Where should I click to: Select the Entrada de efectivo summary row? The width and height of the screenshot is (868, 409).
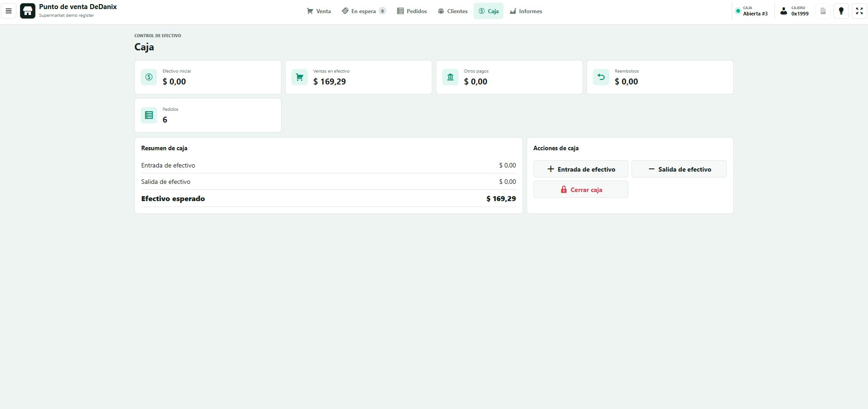pos(328,165)
